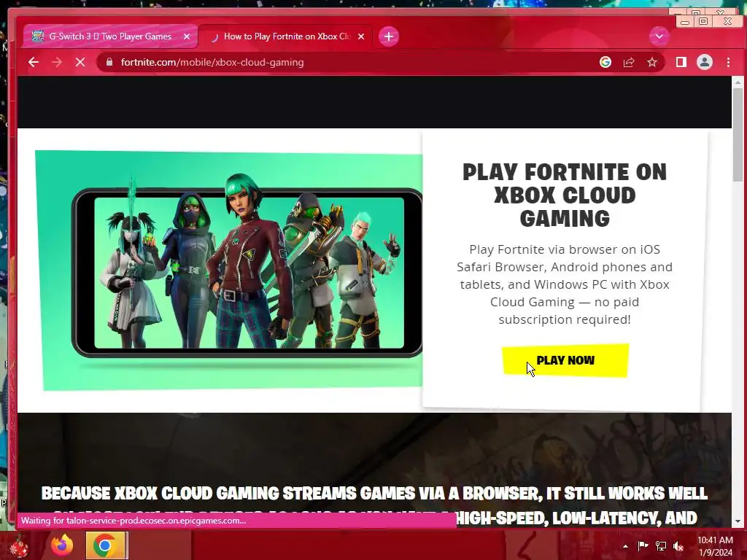Open the Start ornament button
The height and width of the screenshot is (560, 747).
click(x=18, y=546)
